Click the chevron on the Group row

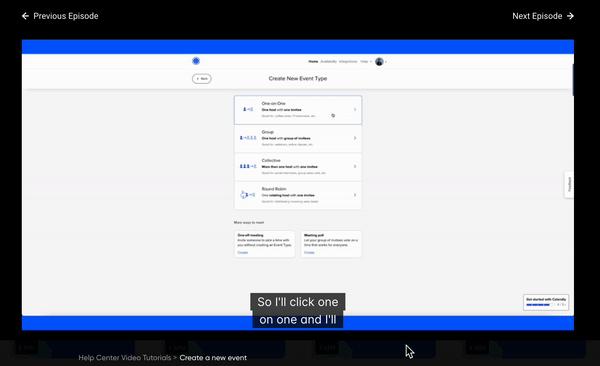click(355, 138)
